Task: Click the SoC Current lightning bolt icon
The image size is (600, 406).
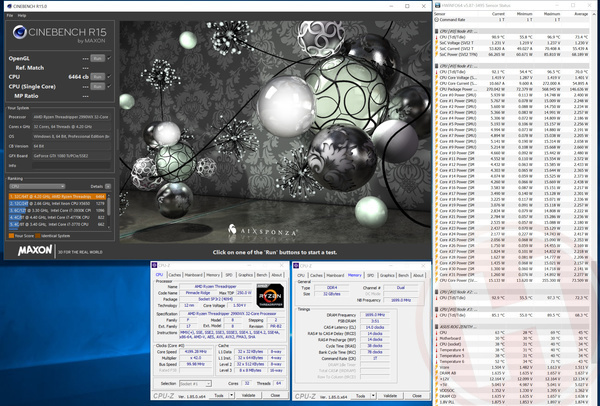Action: click(x=437, y=49)
